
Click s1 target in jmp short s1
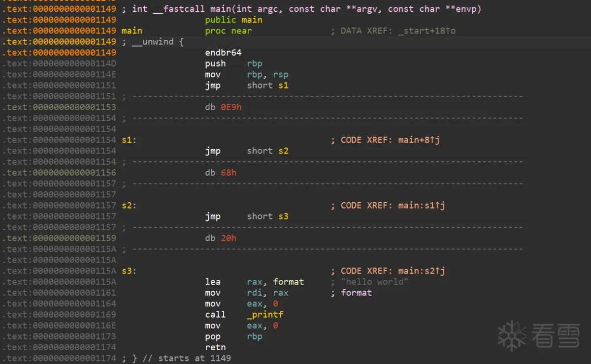pyautogui.click(x=283, y=86)
